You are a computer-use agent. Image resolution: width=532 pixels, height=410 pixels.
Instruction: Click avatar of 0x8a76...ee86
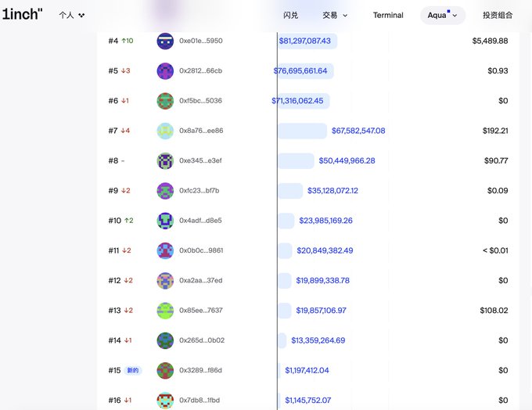(x=165, y=131)
